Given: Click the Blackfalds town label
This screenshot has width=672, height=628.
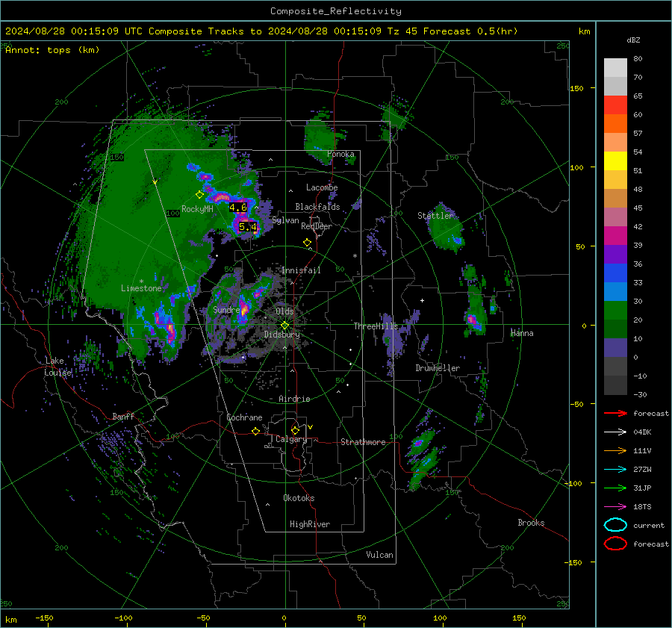Looking at the screenshot, I should tap(317, 207).
